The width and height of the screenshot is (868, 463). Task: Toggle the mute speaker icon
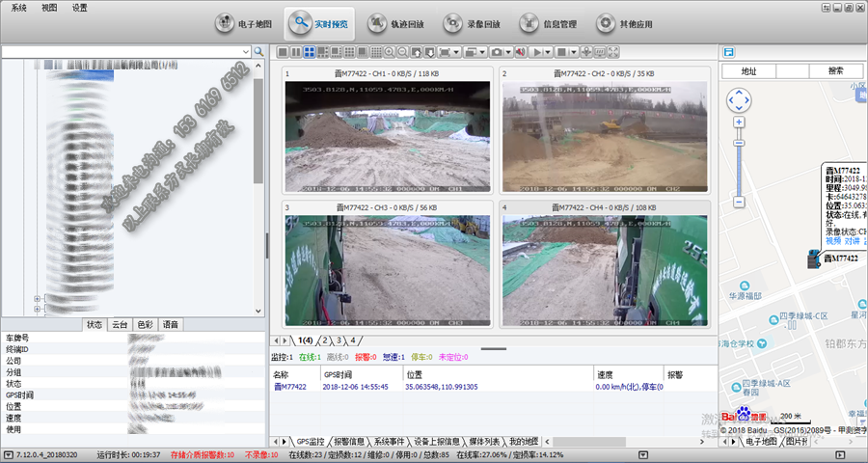(520, 51)
